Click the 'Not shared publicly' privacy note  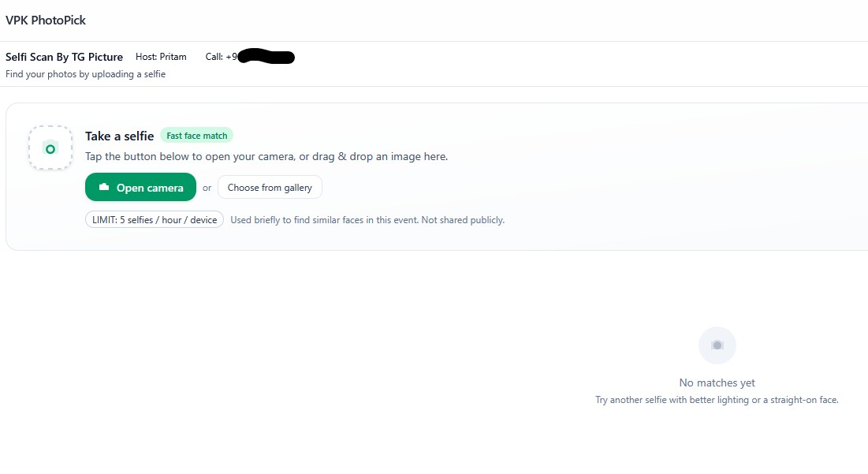pyautogui.click(x=367, y=220)
